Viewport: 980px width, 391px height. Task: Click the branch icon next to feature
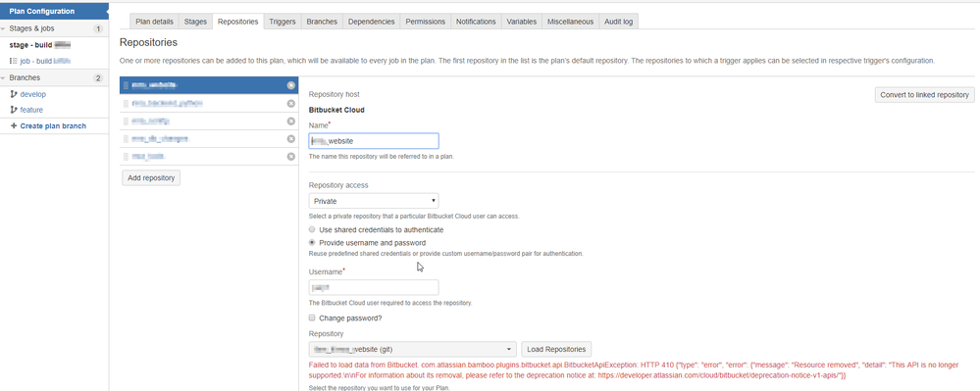coord(14,110)
